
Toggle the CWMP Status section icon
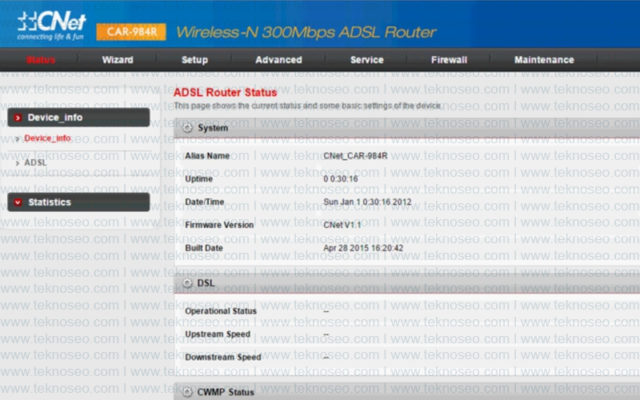pyautogui.click(x=187, y=392)
